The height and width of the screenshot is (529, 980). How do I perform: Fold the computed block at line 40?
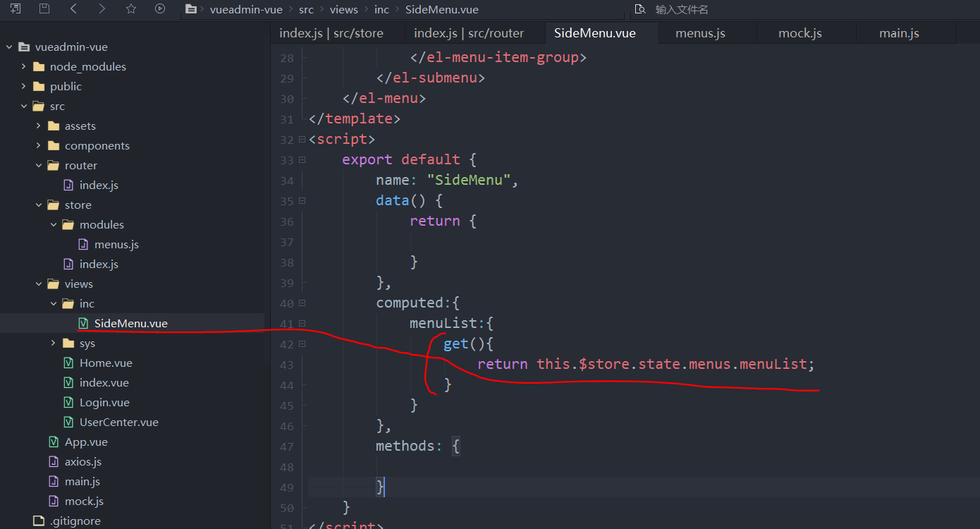click(302, 303)
